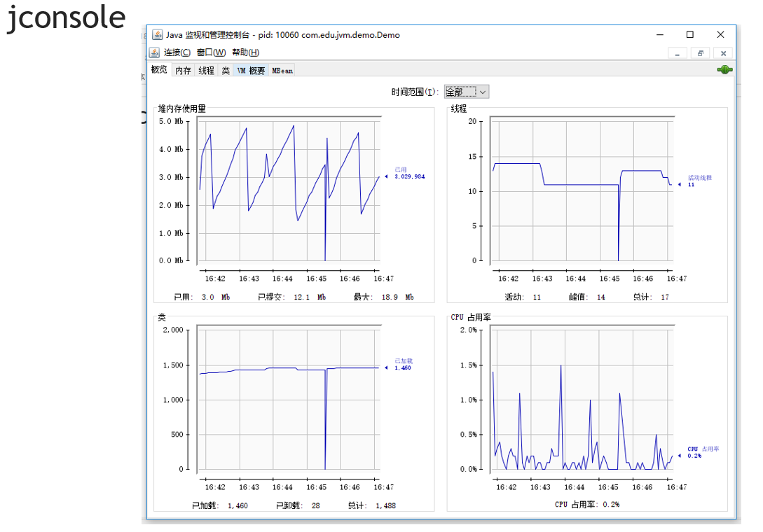Minimize the inner connection frame
This screenshot has height=532, width=763.
[x=678, y=53]
